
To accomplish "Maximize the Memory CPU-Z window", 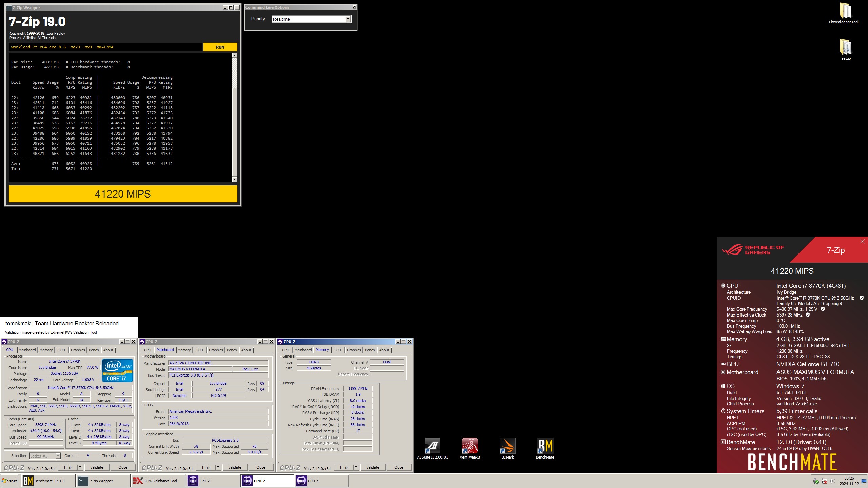I will (x=403, y=341).
